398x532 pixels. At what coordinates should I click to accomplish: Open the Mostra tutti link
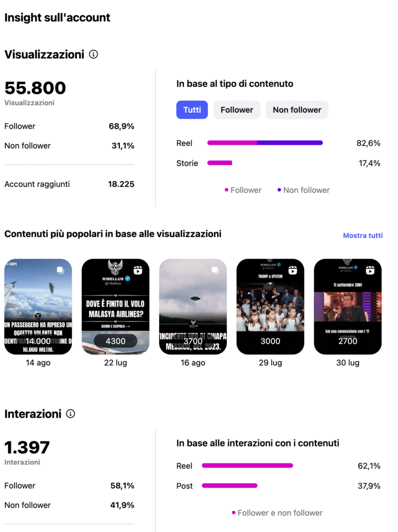pos(363,235)
